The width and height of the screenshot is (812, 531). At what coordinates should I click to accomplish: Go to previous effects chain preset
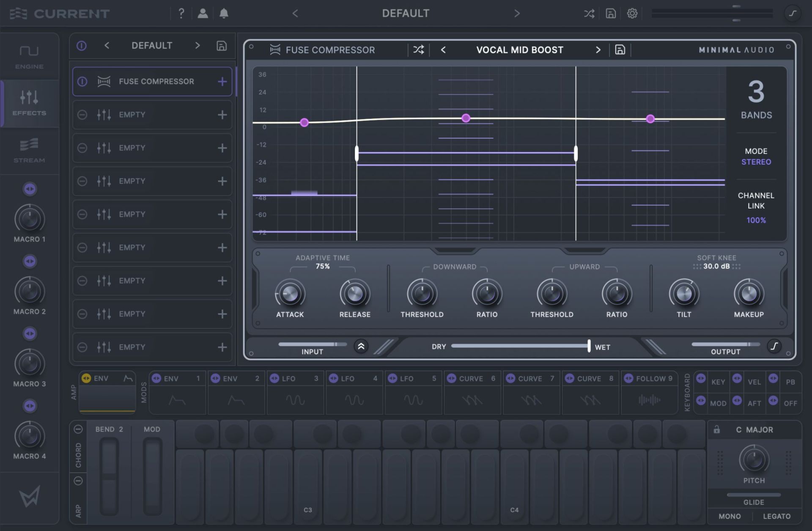tap(107, 45)
